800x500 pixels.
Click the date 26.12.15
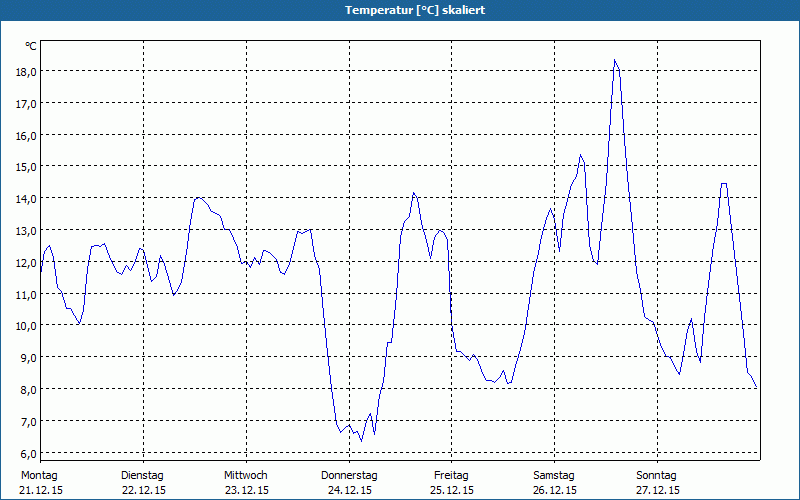point(555,490)
